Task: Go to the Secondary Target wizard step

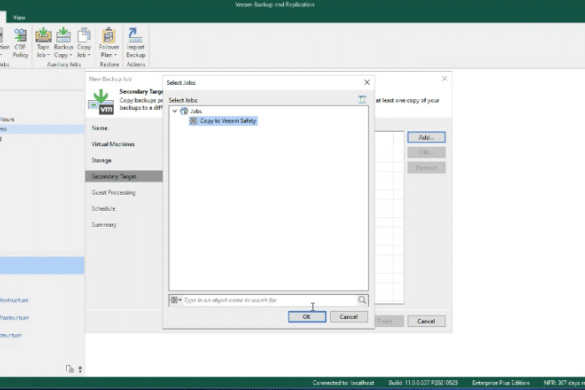Action: point(124,176)
